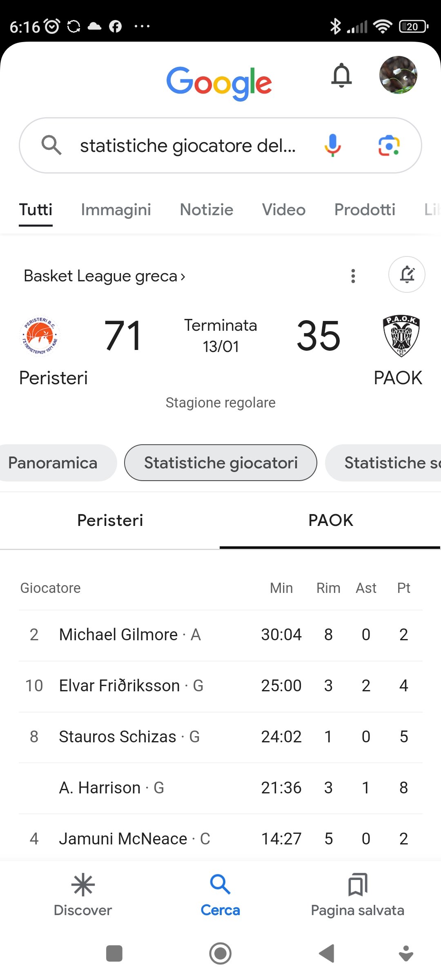Select the Panoramica chip
This screenshot has height=980, width=441.
point(53,463)
